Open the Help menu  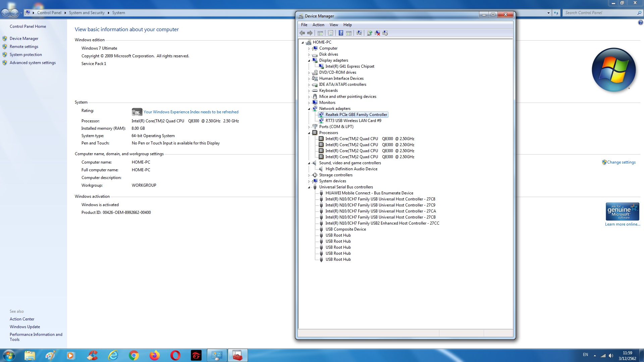click(x=347, y=25)
